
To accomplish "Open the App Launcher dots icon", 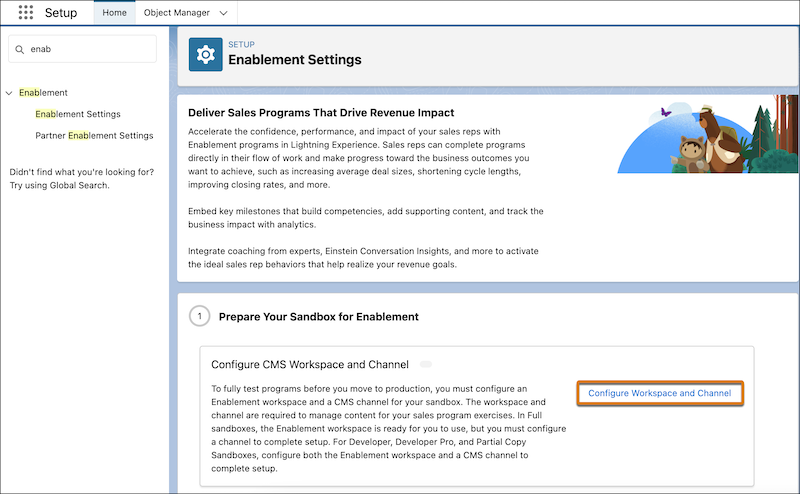I will (x=26, y=12).
